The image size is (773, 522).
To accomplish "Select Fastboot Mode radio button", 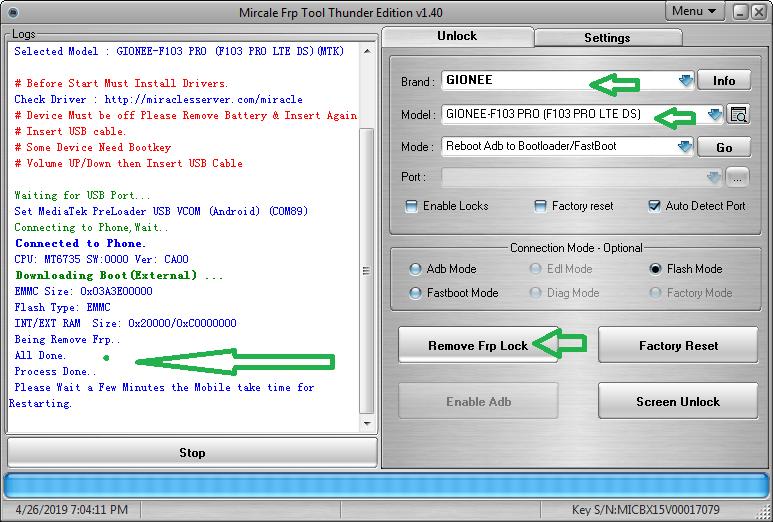I will tap(415, 293).
